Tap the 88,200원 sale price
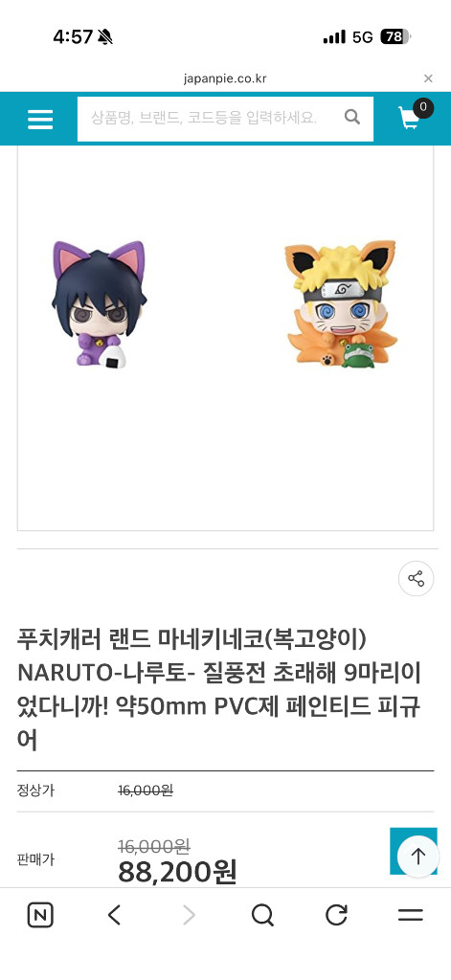Viewport: 451px width, 980px height. pos(177,872)
